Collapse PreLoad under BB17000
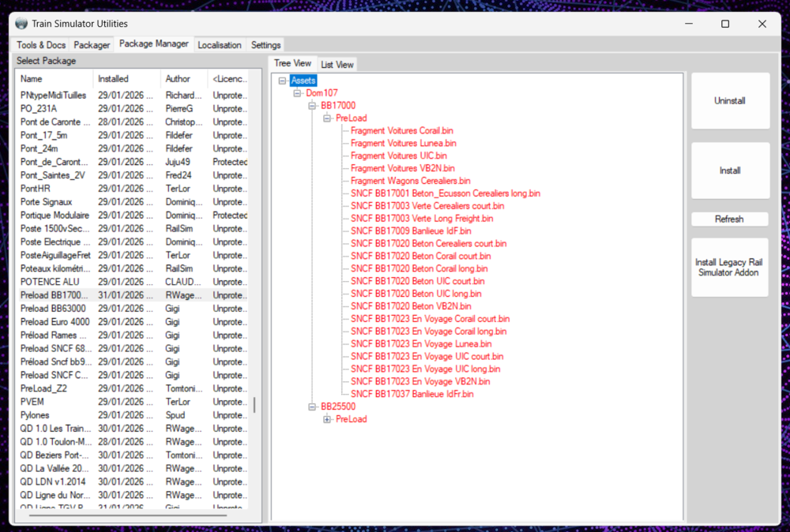The image size is (790, 532). click(x=327, y=118)
